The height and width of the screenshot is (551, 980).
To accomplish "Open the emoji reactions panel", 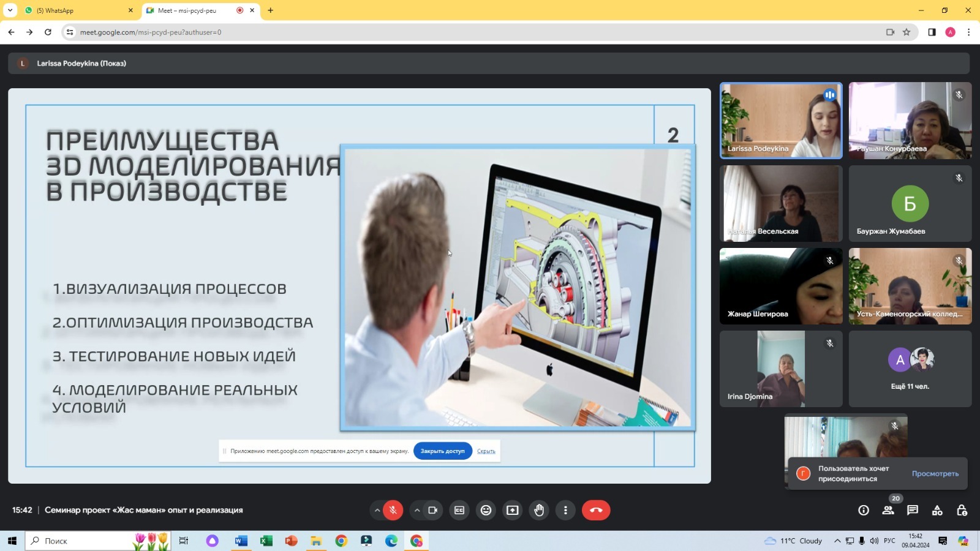I will [x=486, y=509].
